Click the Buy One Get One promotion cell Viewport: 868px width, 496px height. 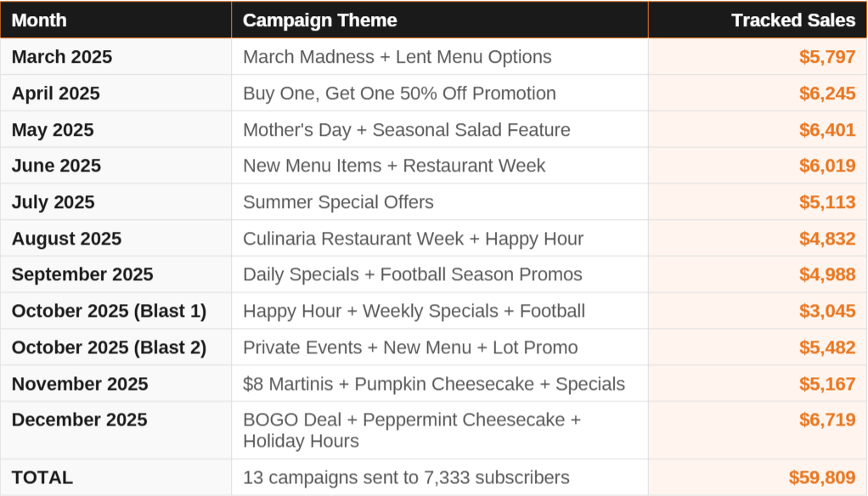[399, 93]
